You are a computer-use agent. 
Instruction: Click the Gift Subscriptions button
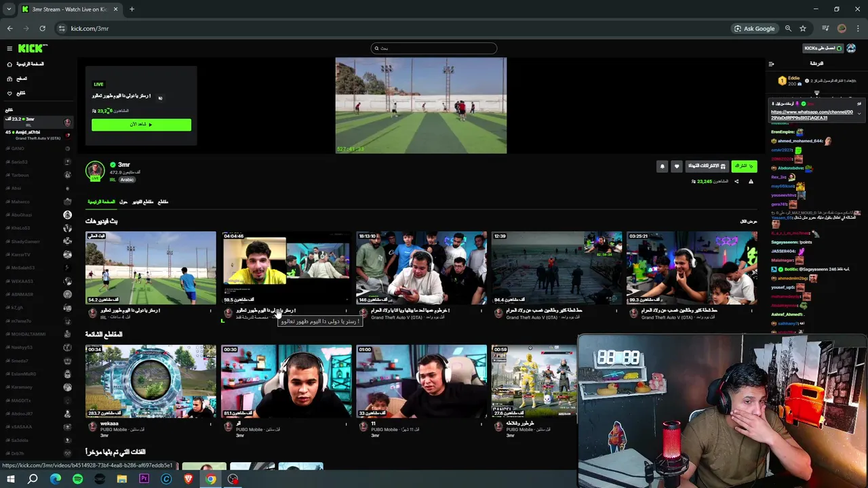[x=707, y=166]
